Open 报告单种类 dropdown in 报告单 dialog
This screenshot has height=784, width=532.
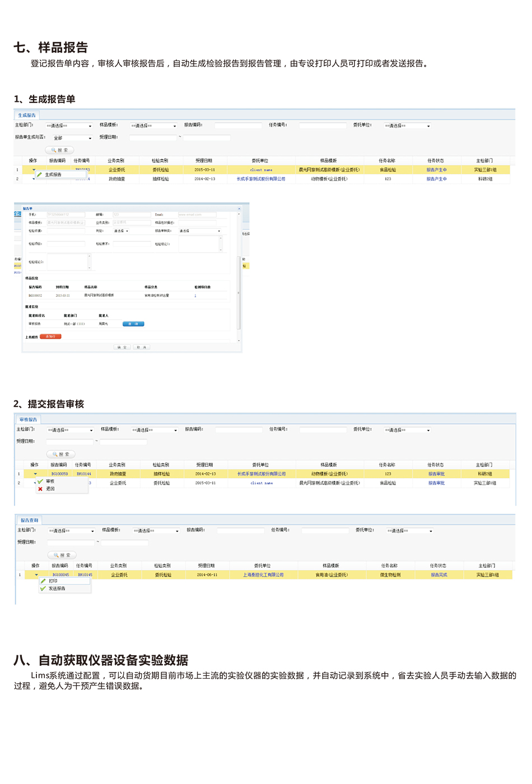coord(200,231)
